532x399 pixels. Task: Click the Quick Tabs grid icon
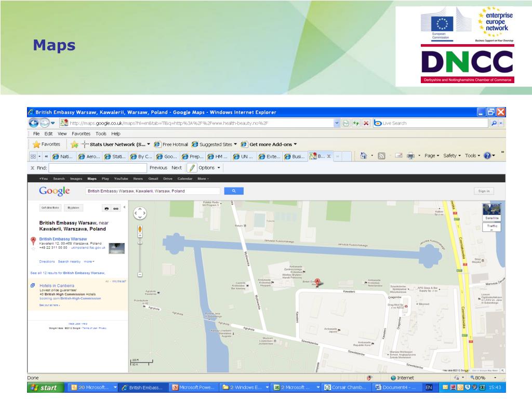tap(33, 156)
